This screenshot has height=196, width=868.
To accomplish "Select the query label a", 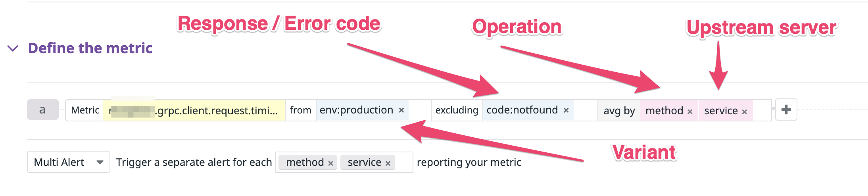I will coord(42,110).
